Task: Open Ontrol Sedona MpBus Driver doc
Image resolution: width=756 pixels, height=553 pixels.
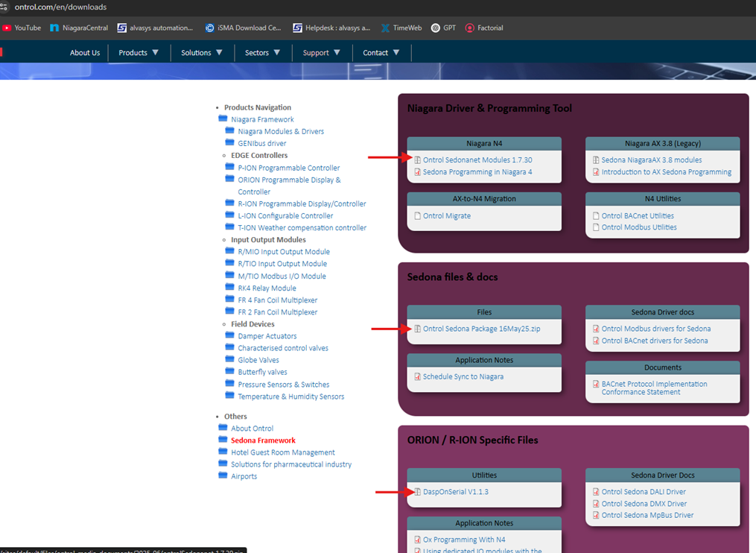Action: click(x=647, y=515)
